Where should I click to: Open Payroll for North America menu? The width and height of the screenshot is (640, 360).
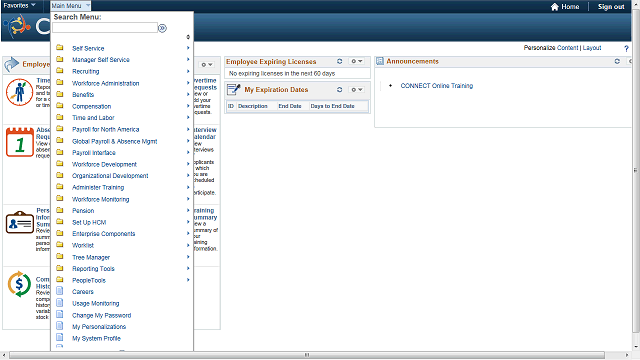pyautogui.click(x=106, y=129)
